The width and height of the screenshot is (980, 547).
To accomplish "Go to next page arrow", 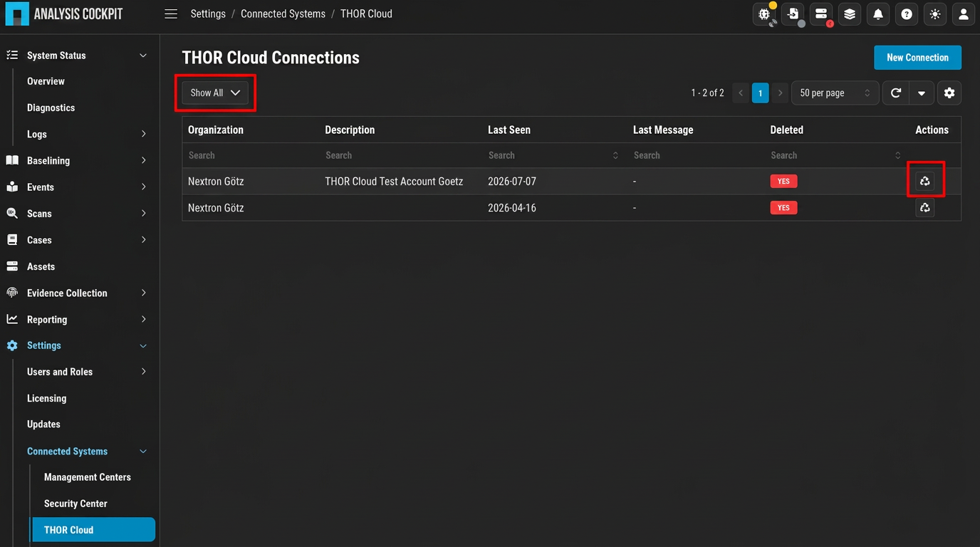I will [781, 93].
